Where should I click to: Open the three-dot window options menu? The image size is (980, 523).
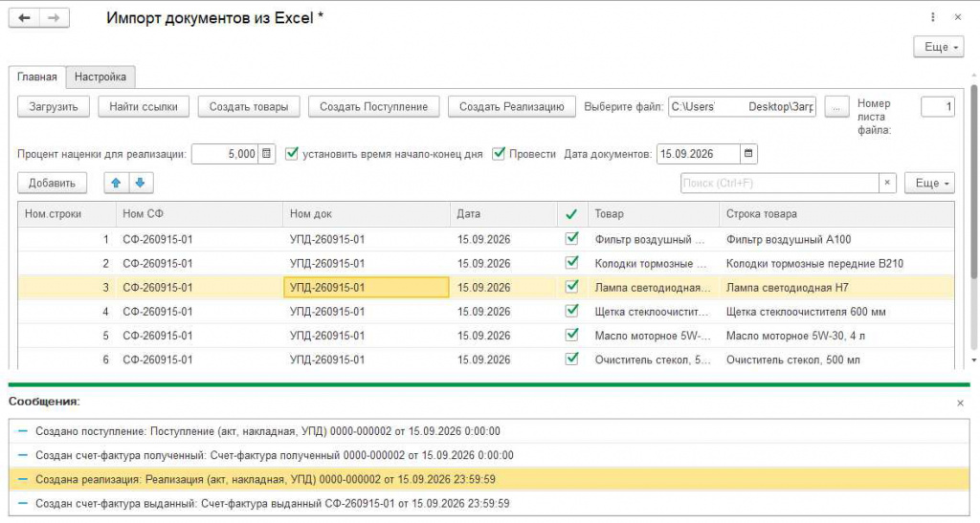tap(932, 17)
